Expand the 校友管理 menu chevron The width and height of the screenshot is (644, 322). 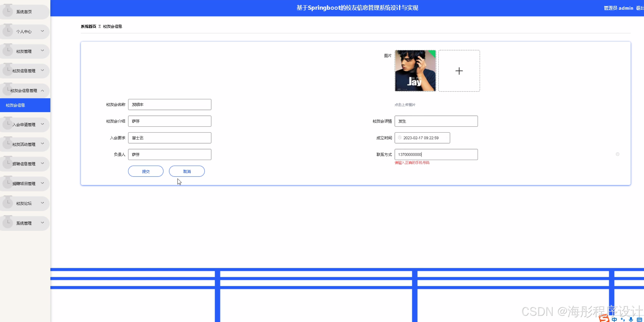point(42,51)
